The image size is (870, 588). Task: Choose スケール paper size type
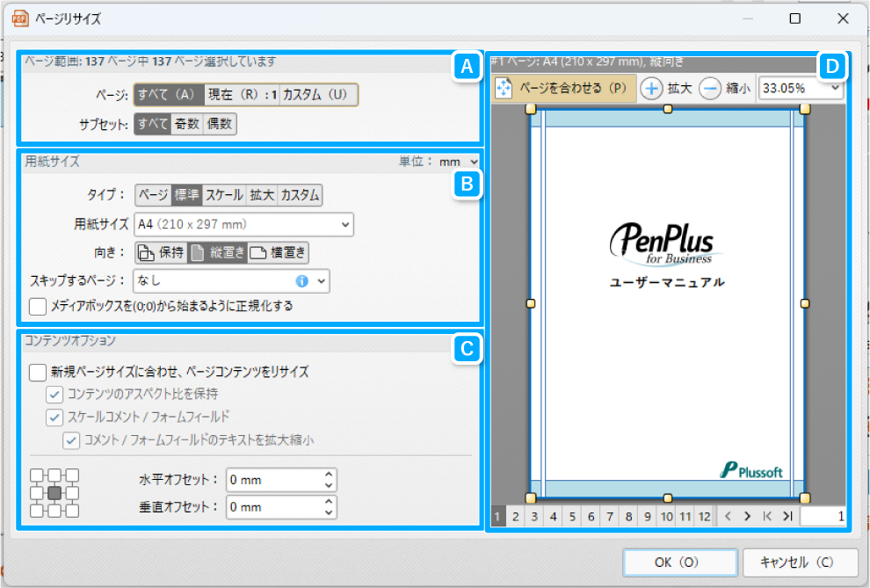point(224,195)
